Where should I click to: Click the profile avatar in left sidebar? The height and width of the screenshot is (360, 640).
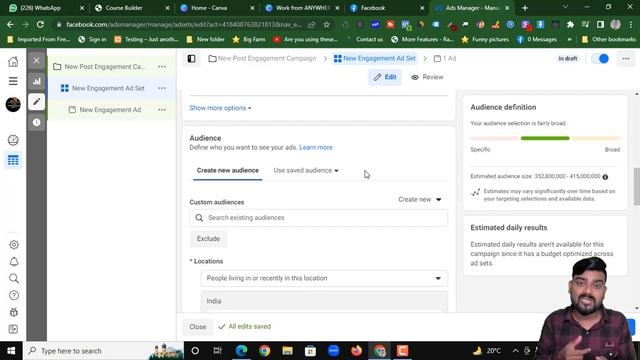13,104
